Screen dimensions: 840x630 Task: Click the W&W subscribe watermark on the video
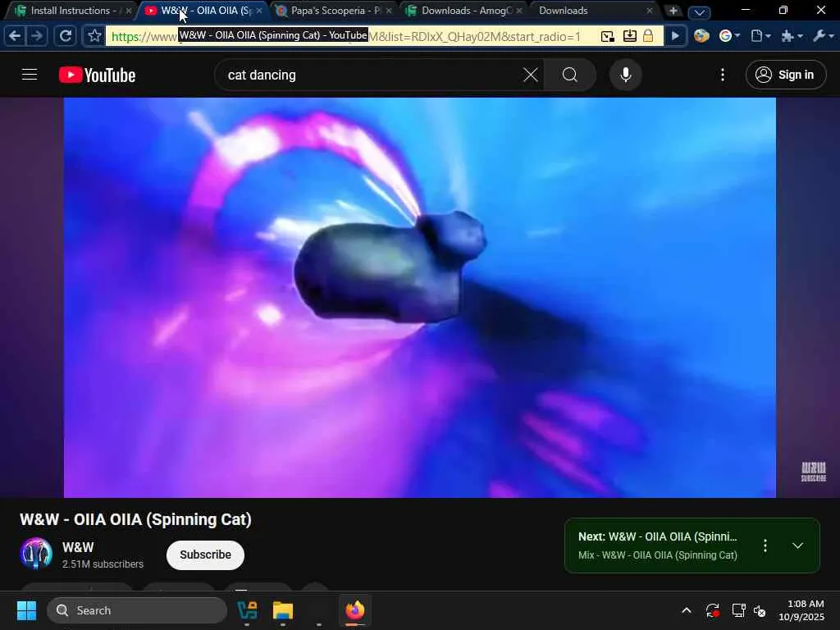(813, 472)
